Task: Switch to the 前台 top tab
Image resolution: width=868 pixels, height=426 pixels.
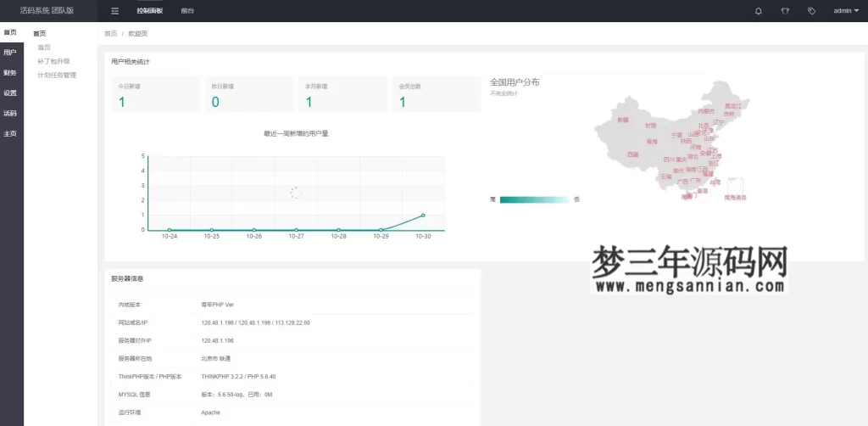Action: click(187, 10)
